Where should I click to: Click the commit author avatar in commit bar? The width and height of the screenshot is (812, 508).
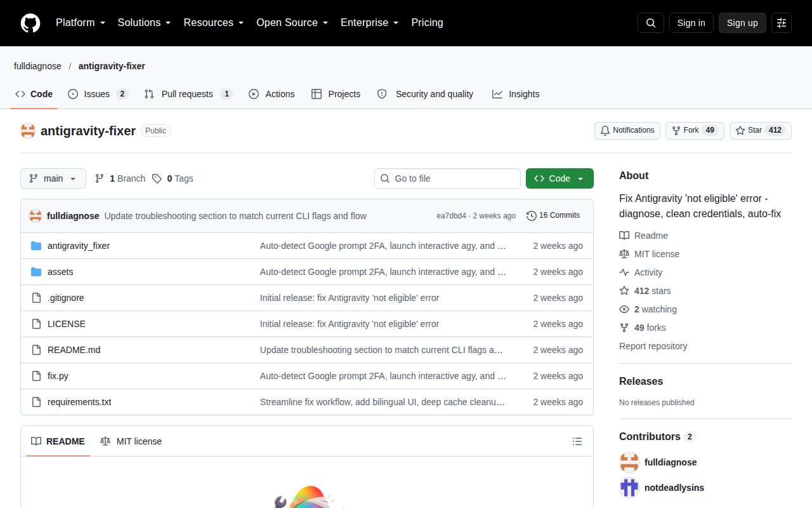pos(36,216)
